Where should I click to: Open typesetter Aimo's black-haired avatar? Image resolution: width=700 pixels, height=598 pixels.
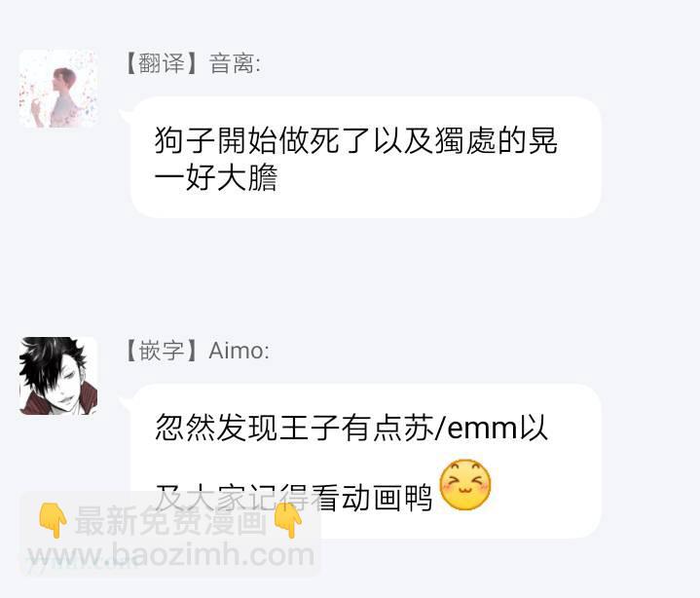tap(58, 376)
